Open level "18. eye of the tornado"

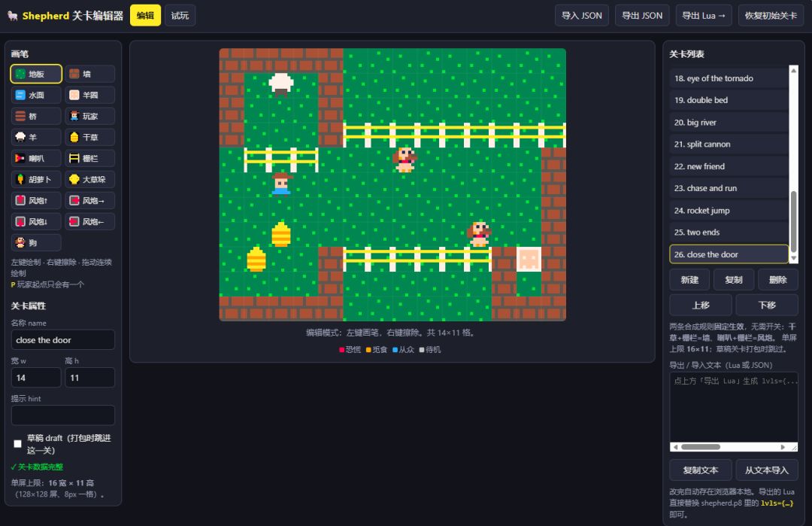pos(729,78)
